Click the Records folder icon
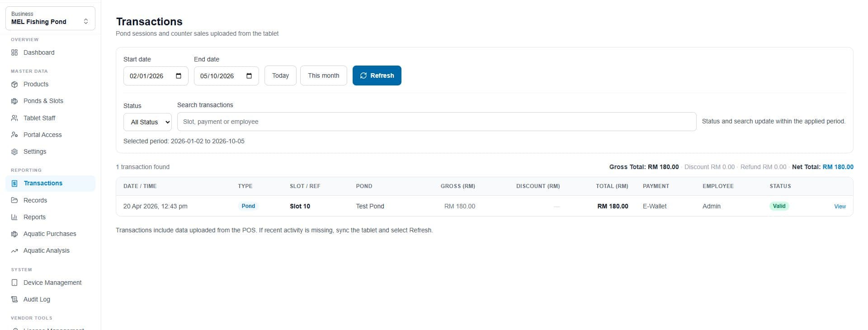This screenshot has height=330, width=868. tap(14, 200)
